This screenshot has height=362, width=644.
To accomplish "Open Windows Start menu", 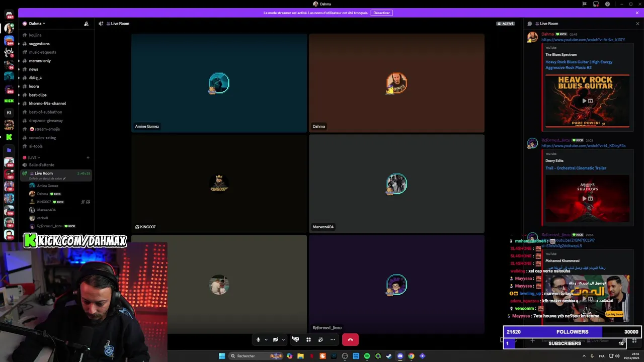I will (222, 356).
